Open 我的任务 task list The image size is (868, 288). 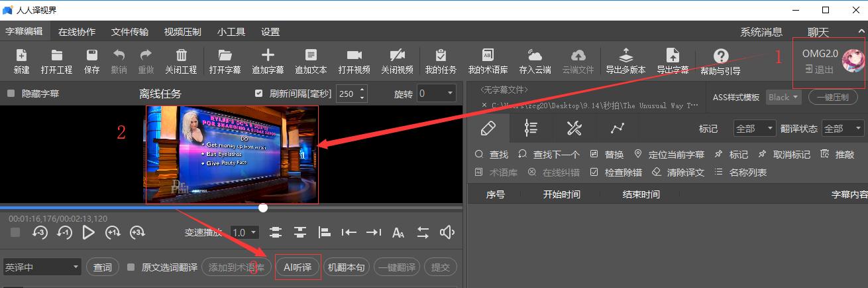tap(441, 61)
